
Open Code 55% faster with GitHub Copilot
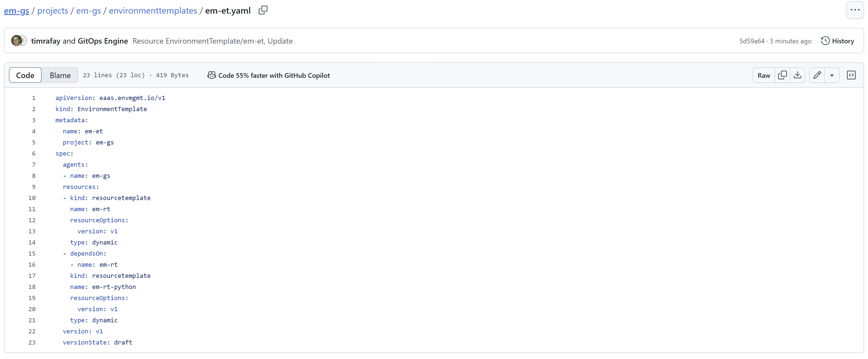(274, 75)
